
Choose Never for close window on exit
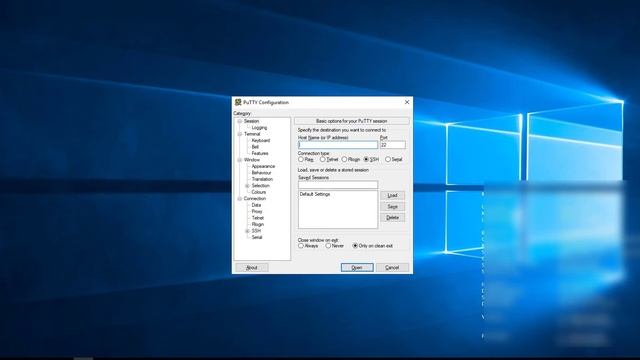click(328, 246)
